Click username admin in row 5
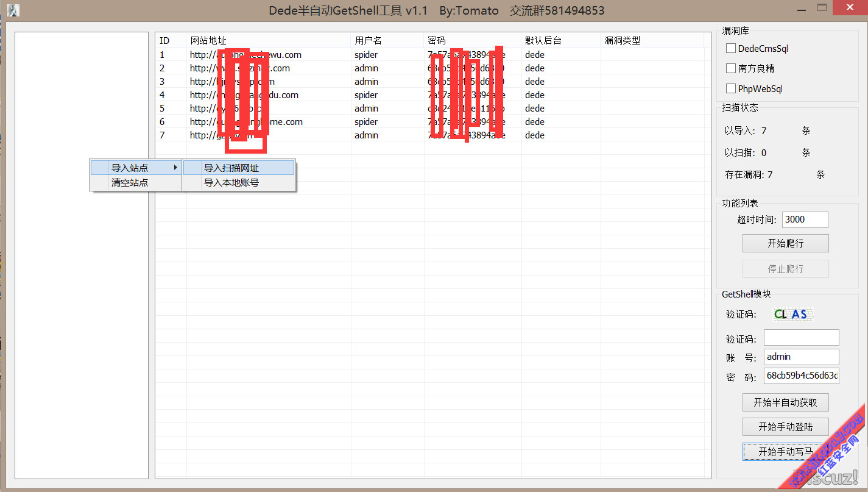The width and height of the screenshot is (868, 492). coord(367,109)
